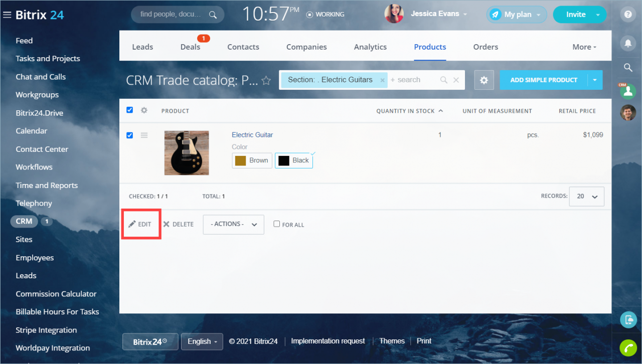Select the Black color swatch

(x=294, y=160)
